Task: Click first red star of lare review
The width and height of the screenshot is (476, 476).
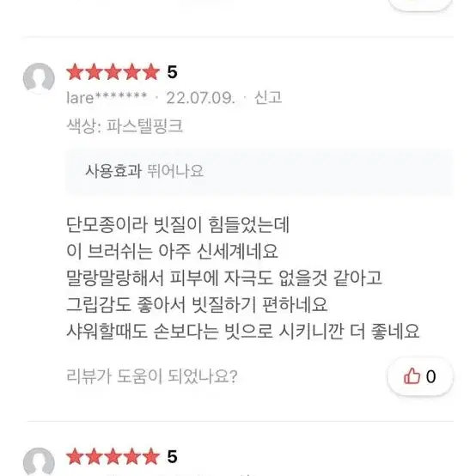Action: pyautogui.click(x=76, y=72)
